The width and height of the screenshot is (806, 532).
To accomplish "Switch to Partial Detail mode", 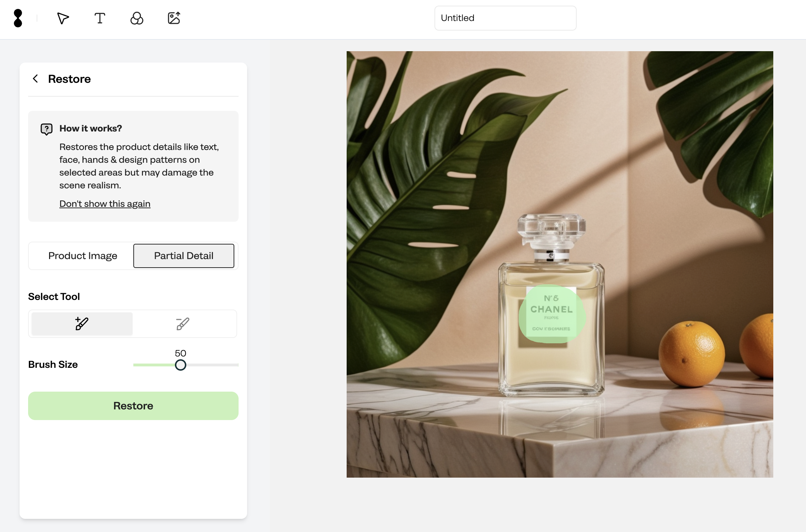I will 184,256.
